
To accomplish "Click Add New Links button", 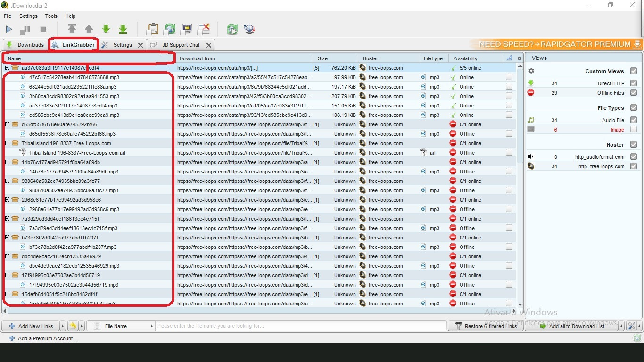I will 31,326.
